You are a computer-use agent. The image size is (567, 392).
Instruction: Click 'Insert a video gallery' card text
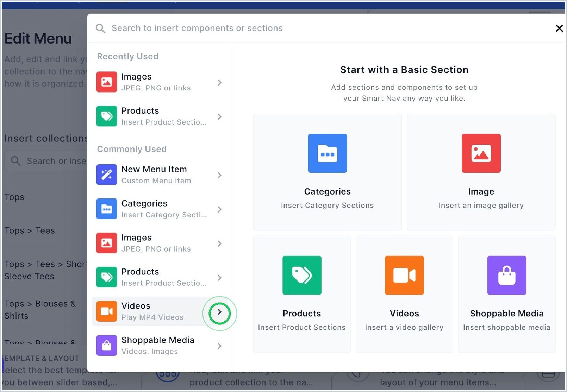[404, 328]
